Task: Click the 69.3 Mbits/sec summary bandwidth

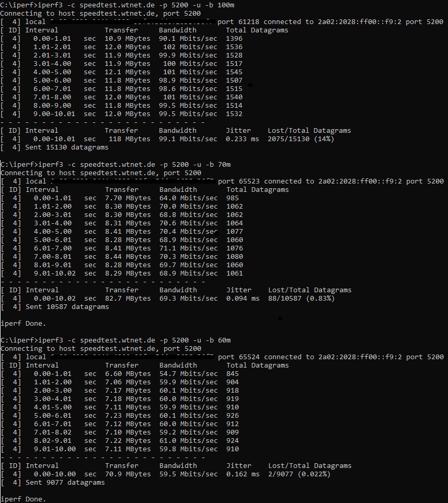Action: point(189,299)
